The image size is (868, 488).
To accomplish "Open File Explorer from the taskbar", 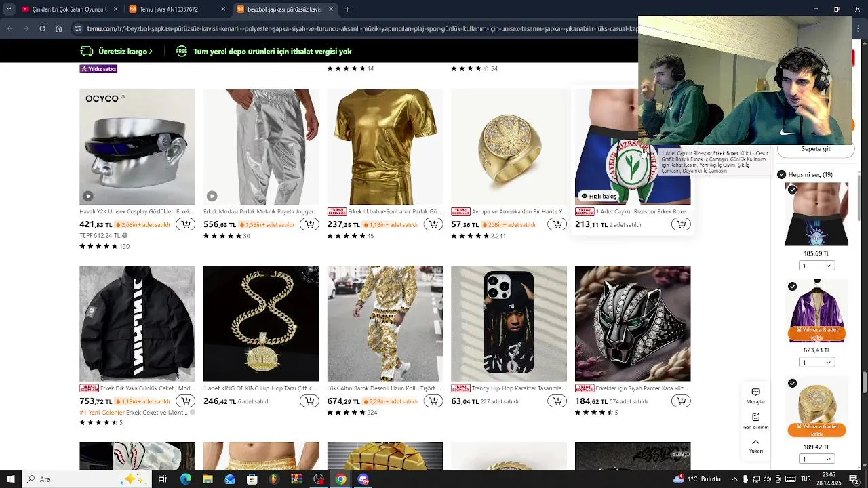I will click(x=208, y=479).
